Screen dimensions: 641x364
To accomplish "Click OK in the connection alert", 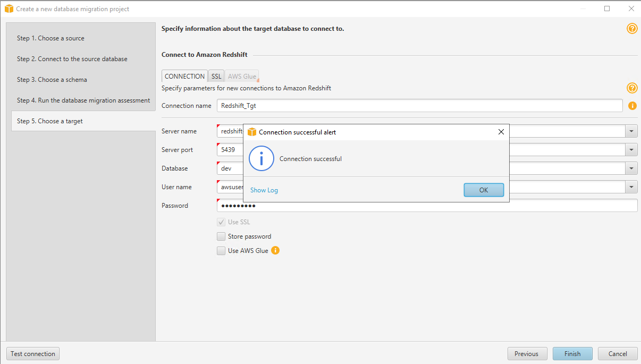I will click(484, 190).
